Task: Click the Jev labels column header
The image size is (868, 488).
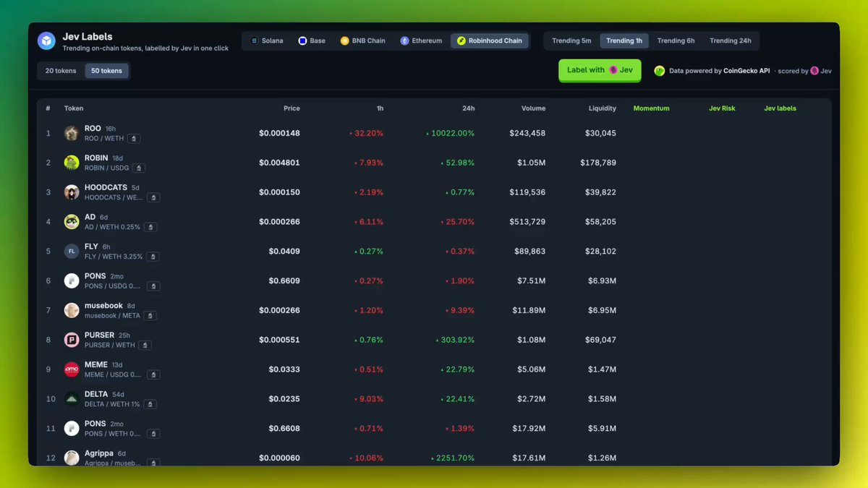Action: pos(780,108)
